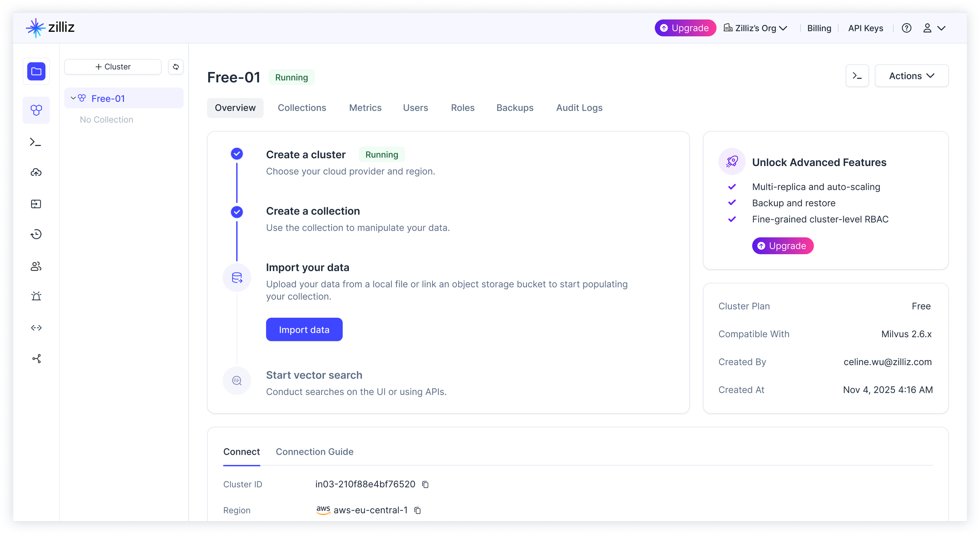Copy the Cluster ID value
The image size is (980, 535).
(425, 484)
